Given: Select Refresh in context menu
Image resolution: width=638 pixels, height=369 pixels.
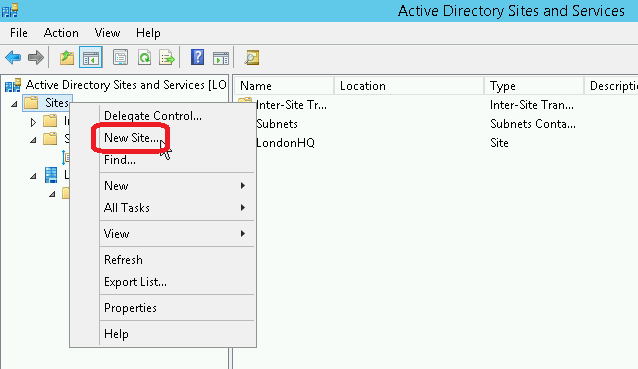Looking at the screenshot, I should coord(177,260).
